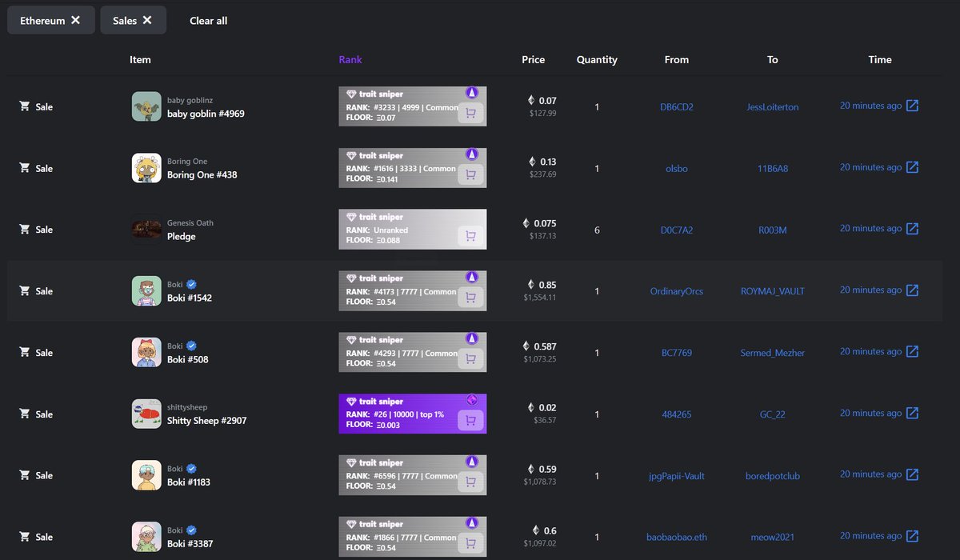Click the Sale cart icon in baby goblin row
960x560 pixels.
click(x=24, y=106)
